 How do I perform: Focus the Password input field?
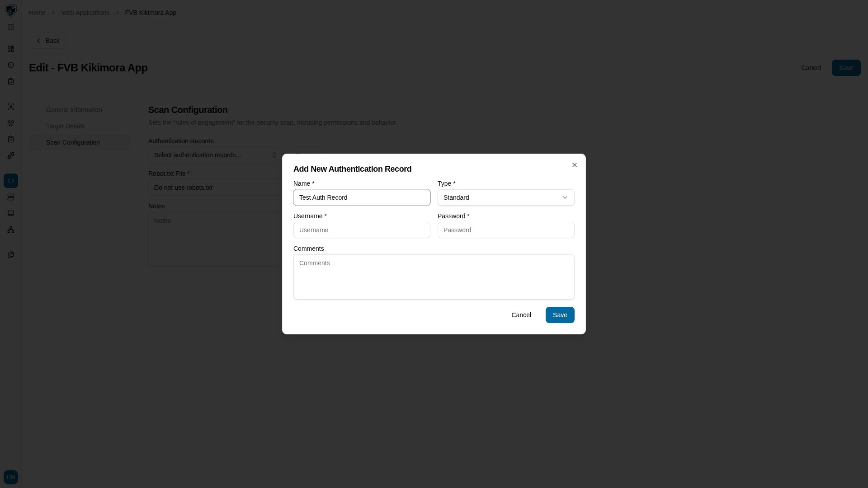pos(506,230)
